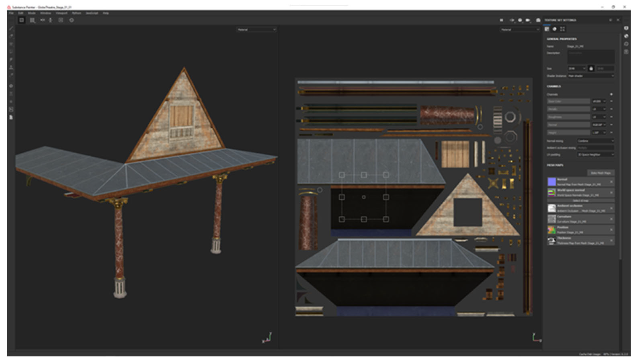Select the Paint brush tool
The width and height of the screenshot is (636, 364).
coord(11,28)
